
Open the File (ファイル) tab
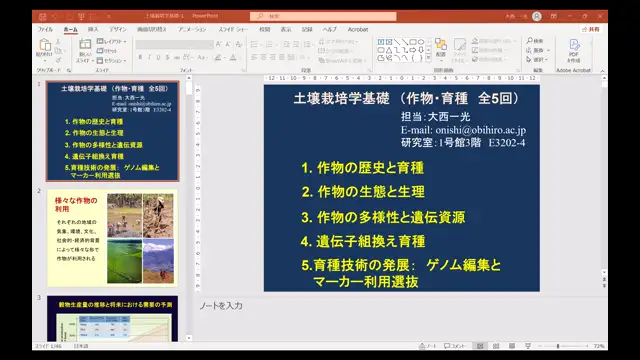click(45, 29)
